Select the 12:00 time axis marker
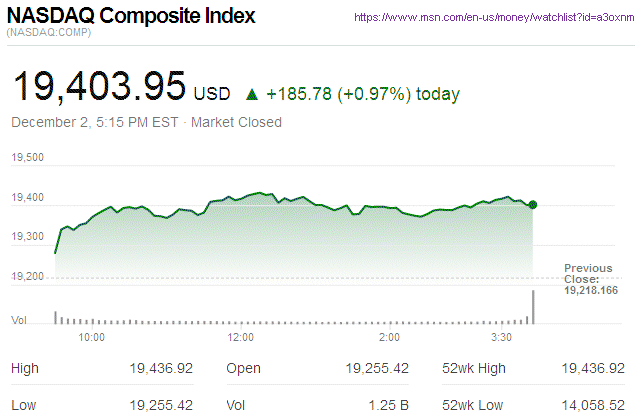 click(242, 338)
